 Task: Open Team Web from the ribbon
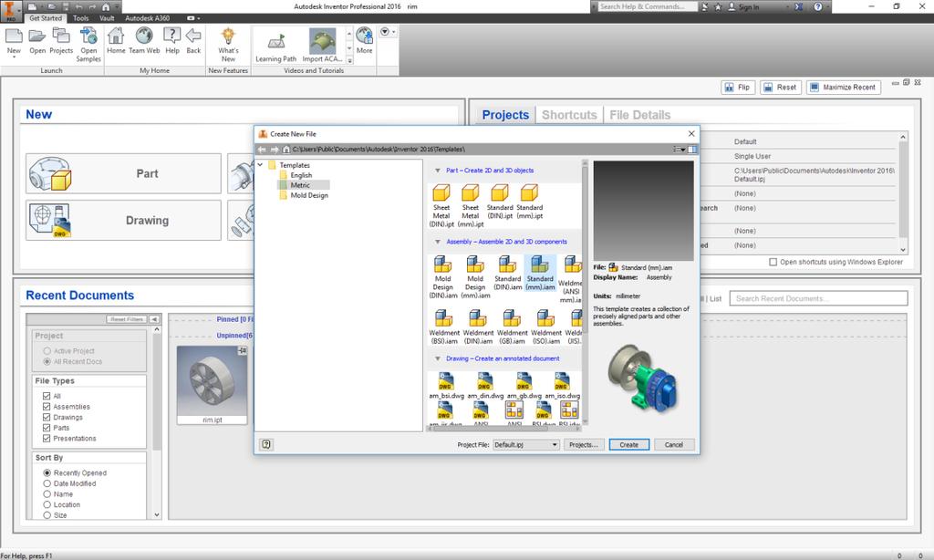[144, 36]
